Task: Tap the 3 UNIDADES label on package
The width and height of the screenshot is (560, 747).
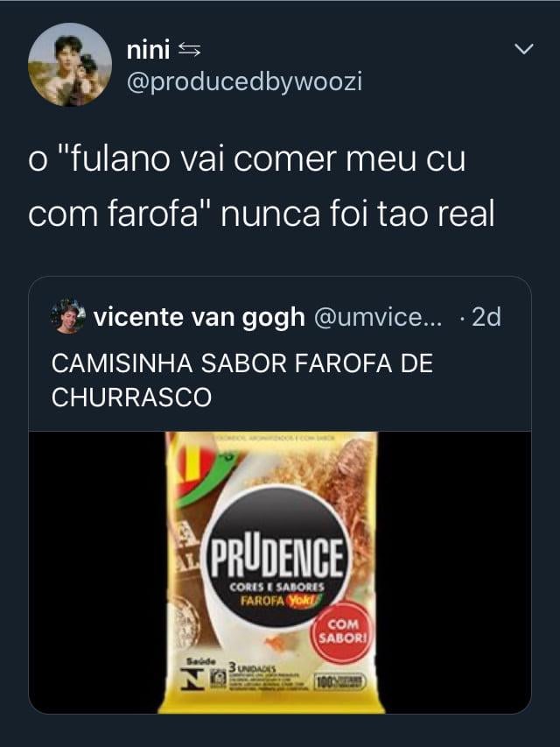Action: pyautogui.click(x=252, y=667)
